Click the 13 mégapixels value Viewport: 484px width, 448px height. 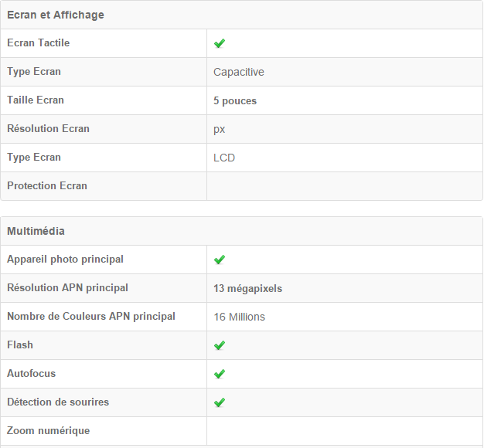tap(248, 288)
